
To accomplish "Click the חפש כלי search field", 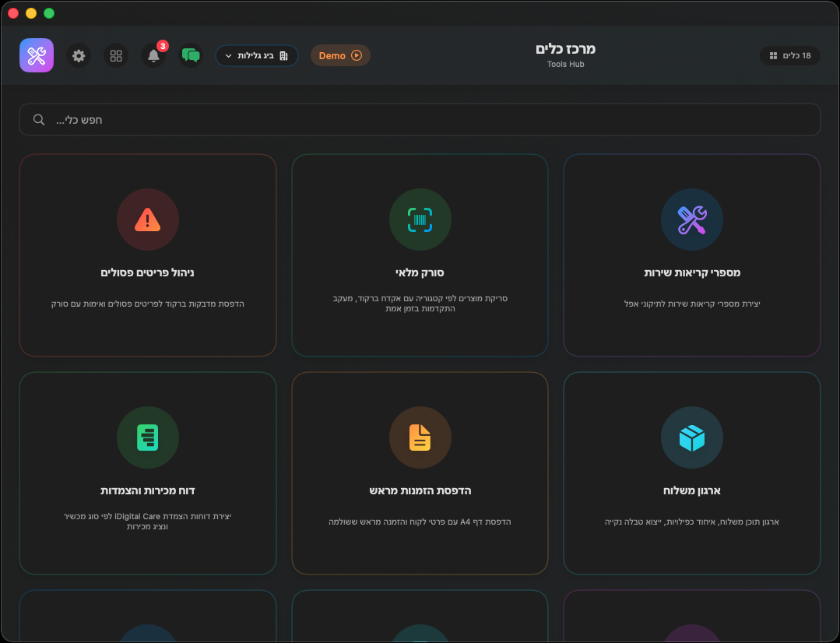I will coord(420,119).
